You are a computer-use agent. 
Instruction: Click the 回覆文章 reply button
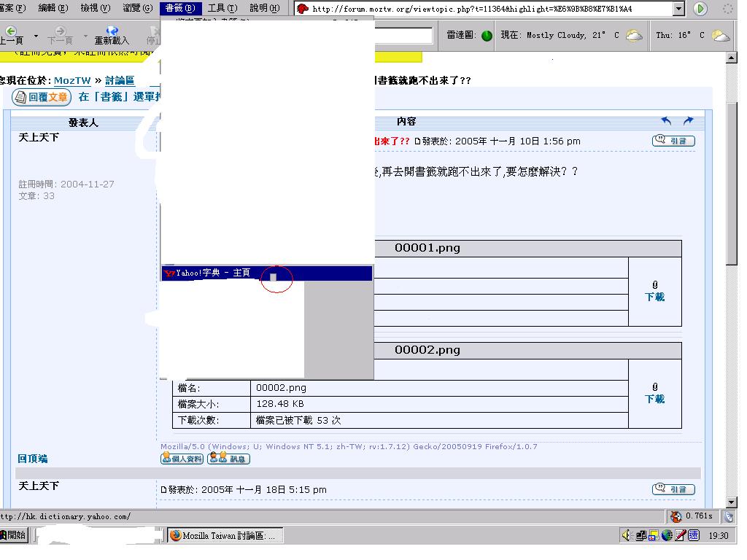coord(42,97)
